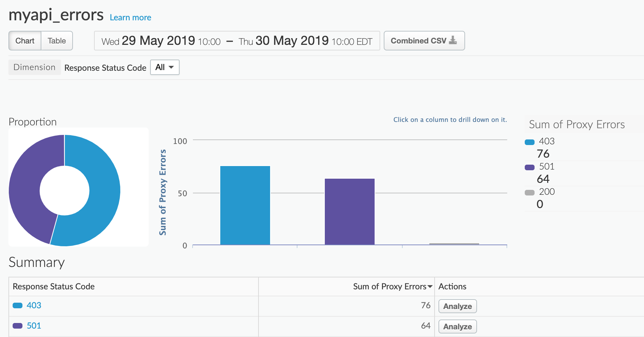This screenshot has height=337, width=644.
Task: Open the date range picker
Action: pos(237,41)
